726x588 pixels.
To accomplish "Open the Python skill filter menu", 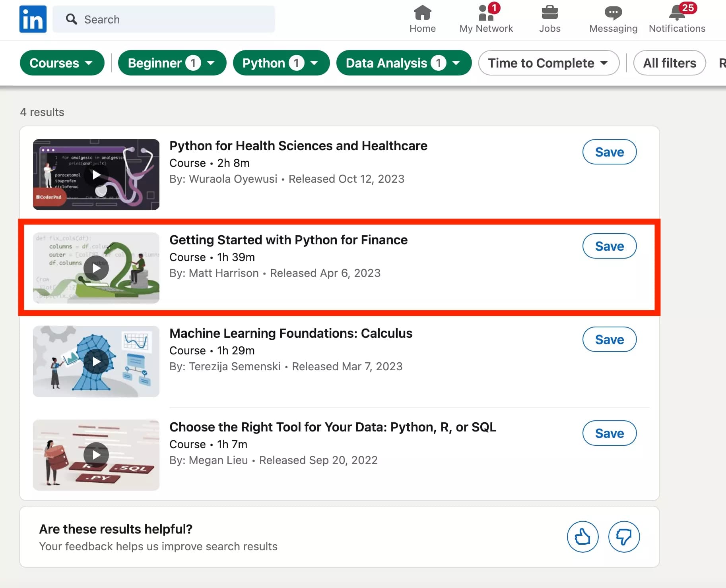I will 281,63.
